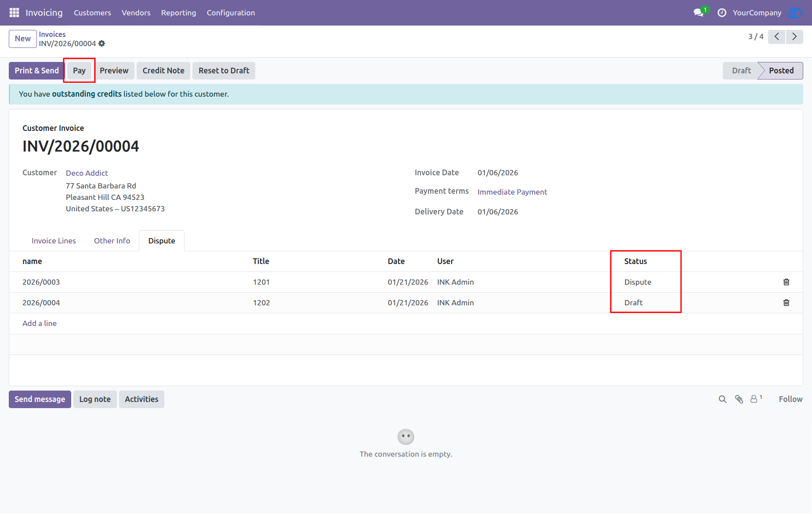Open Deco Addict customer link

tap(87, 173)
